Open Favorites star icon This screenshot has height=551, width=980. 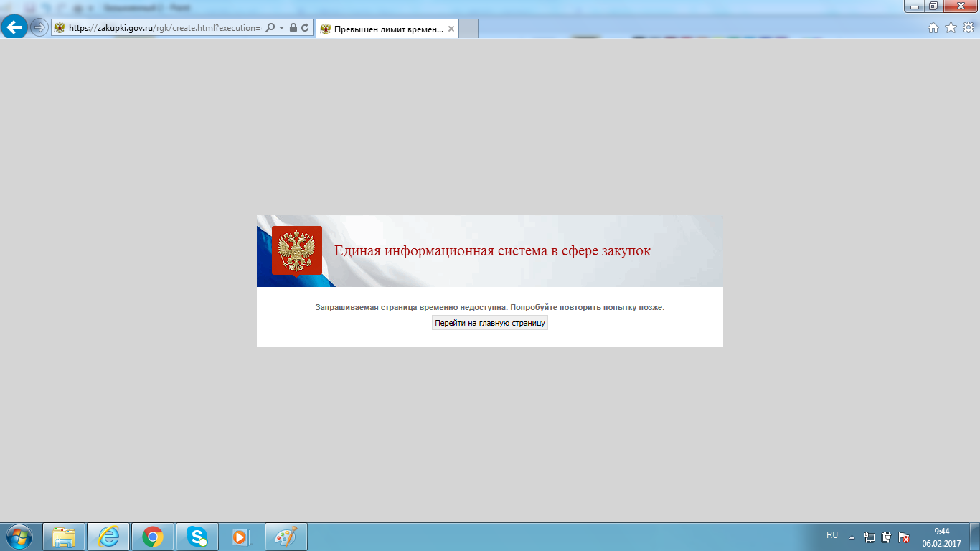tap(951, 28)
